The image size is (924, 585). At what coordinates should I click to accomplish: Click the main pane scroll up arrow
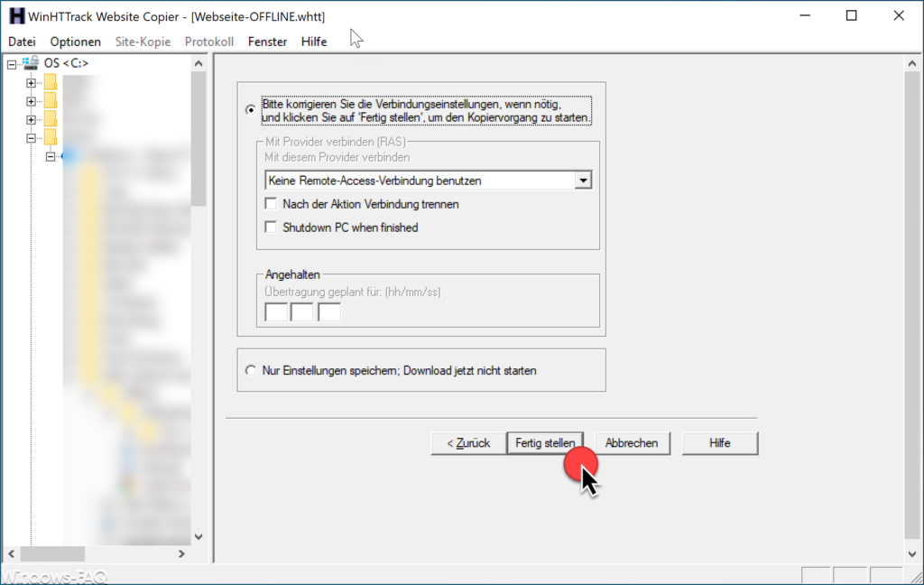[x=912, y=63]
